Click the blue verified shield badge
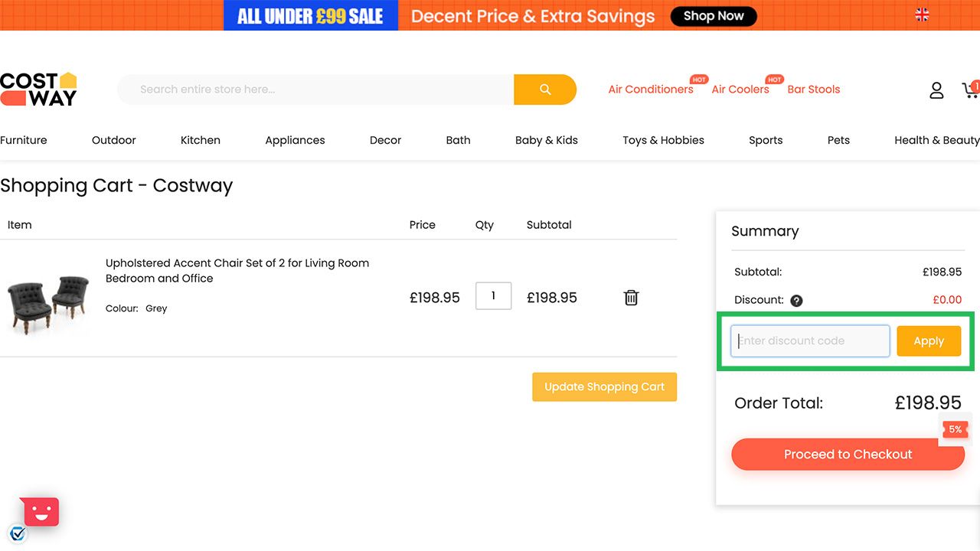 click(x=18, y=533)
